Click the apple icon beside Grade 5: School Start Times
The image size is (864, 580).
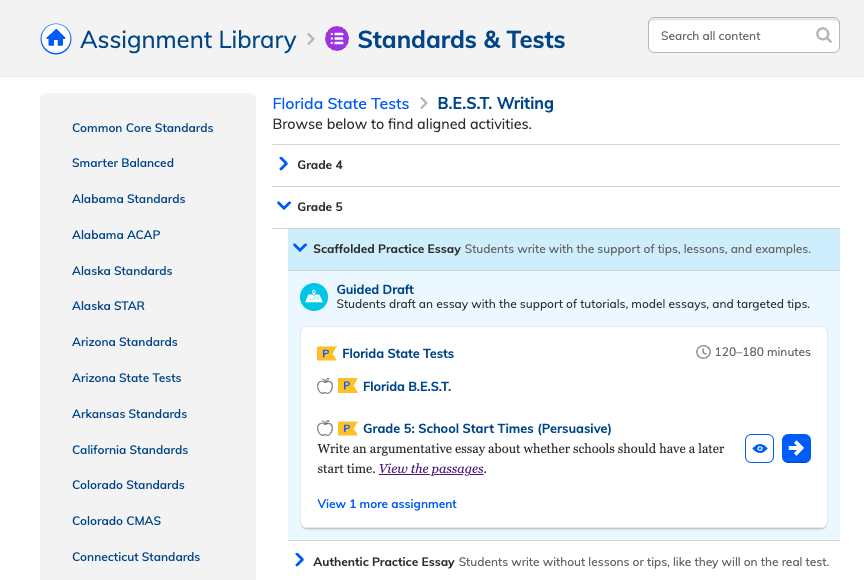(x=325, y=428)
